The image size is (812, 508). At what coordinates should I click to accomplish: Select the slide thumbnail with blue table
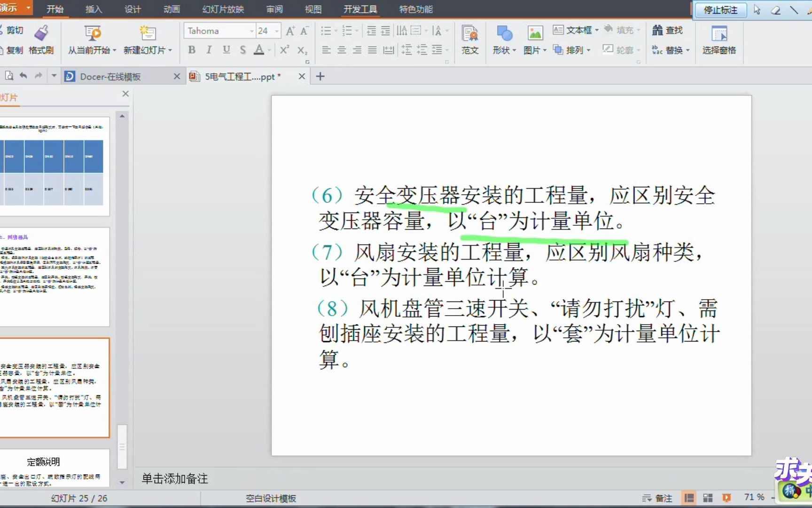tap(55, 166)
